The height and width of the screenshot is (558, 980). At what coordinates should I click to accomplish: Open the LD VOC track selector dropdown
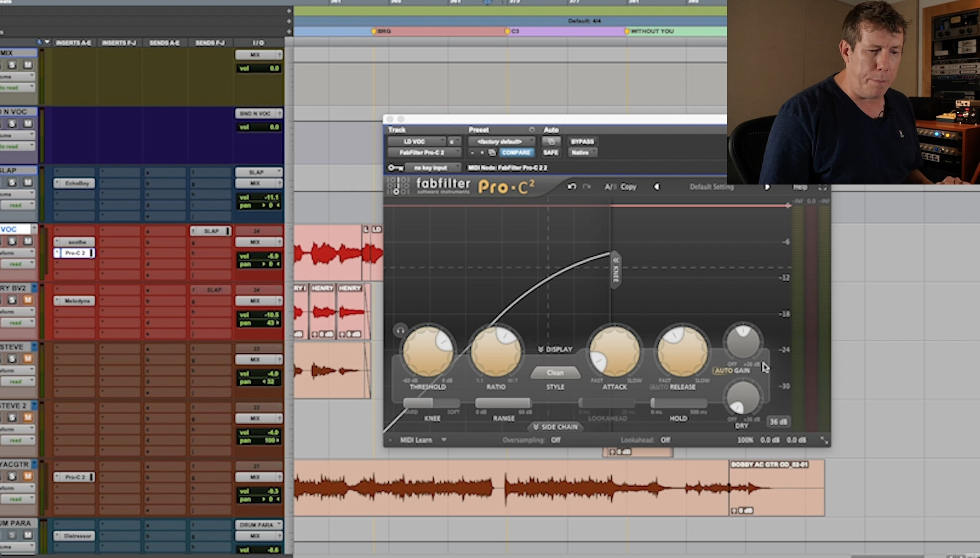pyautogui.click(x=416, y=141)
